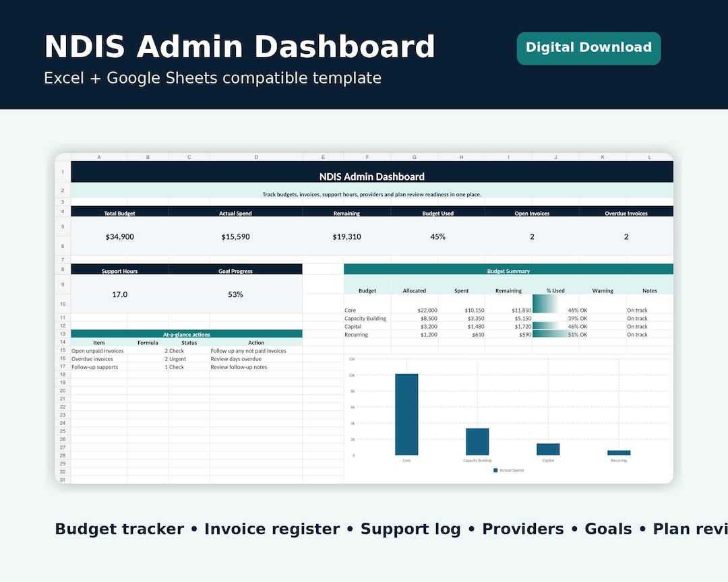Select the $11,850 remaining cell

coord(508,304)
